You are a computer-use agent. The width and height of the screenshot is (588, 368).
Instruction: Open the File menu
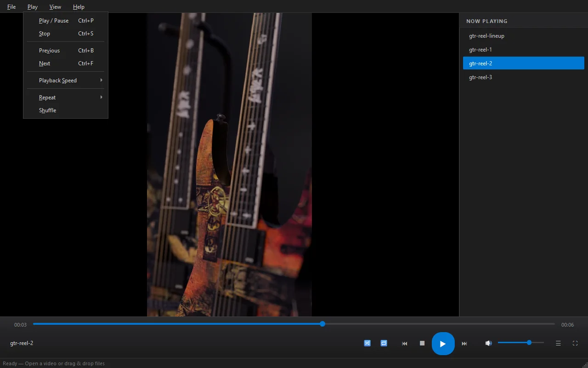(11, 7)
